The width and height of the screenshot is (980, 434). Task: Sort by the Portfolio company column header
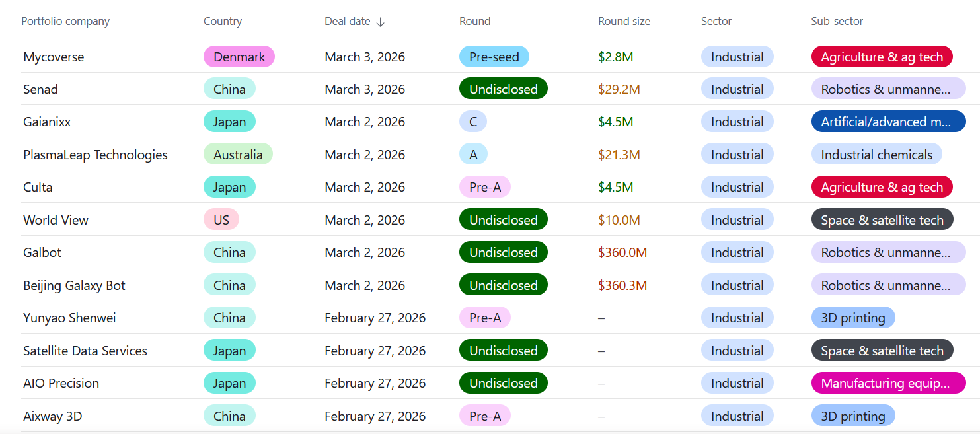pyautogui.click(x=65, y=21)
